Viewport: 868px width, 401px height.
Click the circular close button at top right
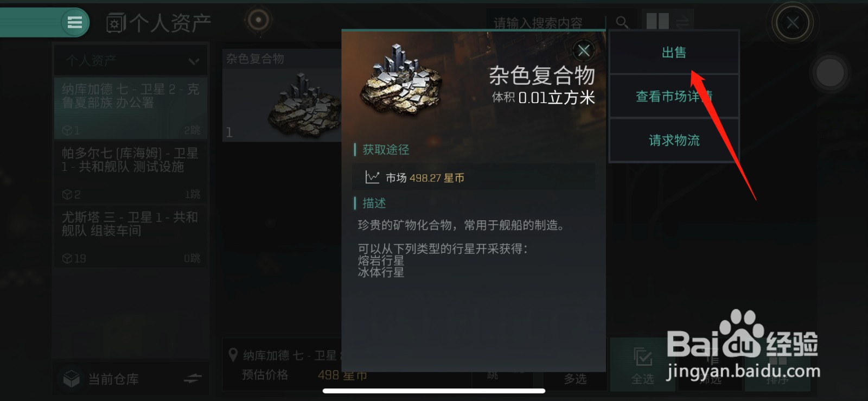793,23
